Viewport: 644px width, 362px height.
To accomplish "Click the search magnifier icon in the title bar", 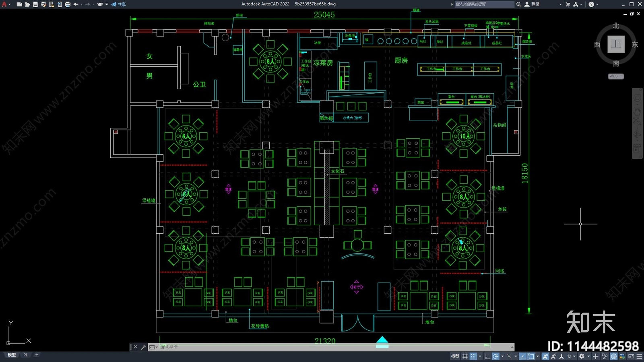I will click(519, 4).
